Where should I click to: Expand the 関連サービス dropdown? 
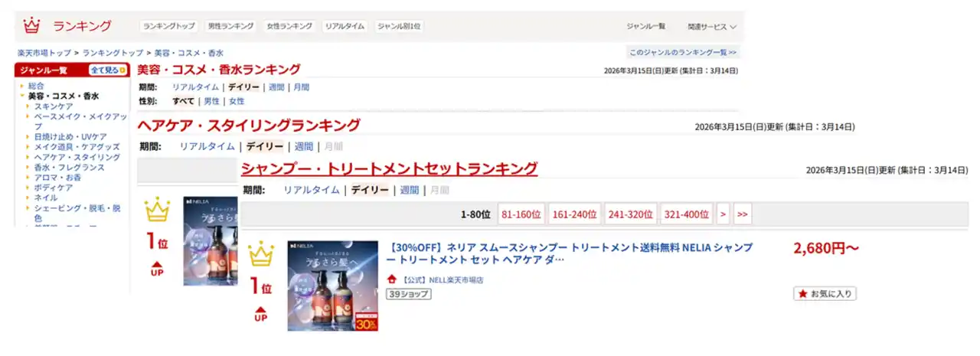point(711,27)
